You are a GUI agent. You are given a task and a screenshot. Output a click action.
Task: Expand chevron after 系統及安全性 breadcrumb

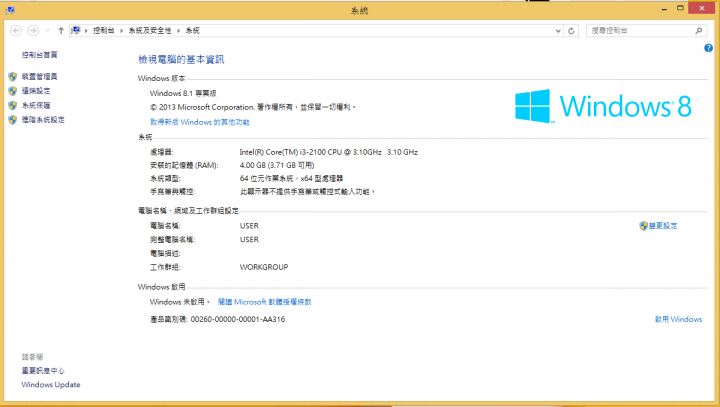(178, 31)
